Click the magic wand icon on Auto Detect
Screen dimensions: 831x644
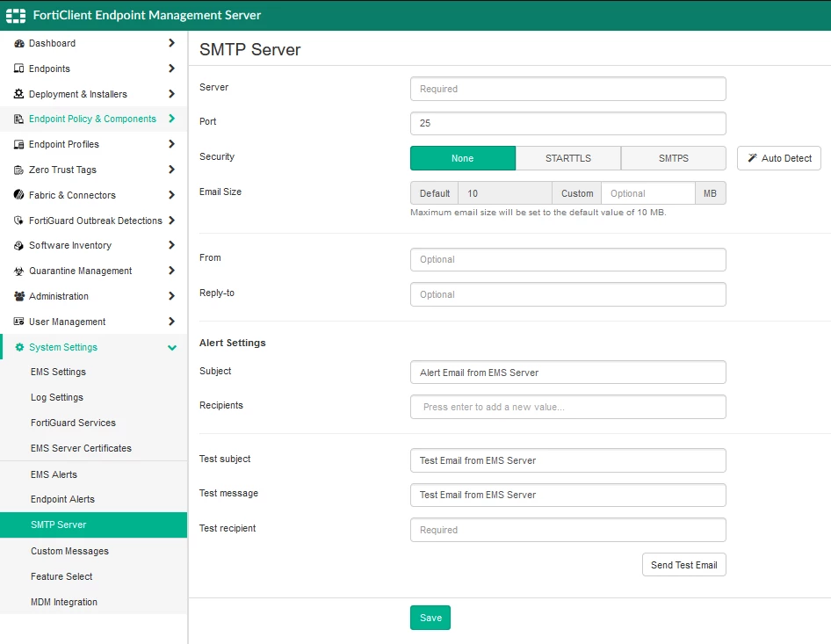[752, 158]
